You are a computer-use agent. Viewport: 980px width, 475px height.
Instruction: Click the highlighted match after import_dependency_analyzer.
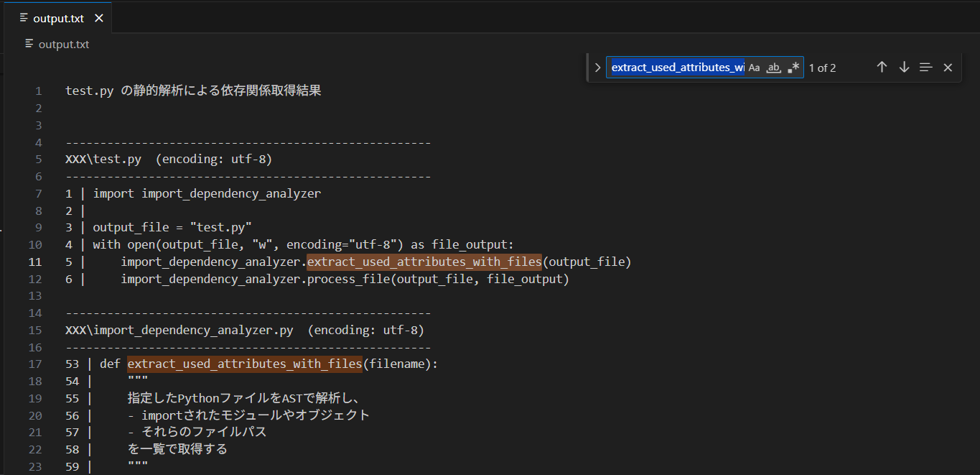click(x=424, y=262)
